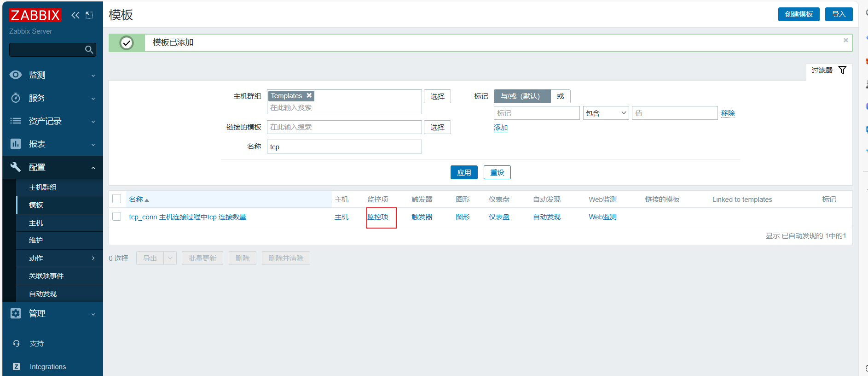Click the filter funnel icon
Viewport: 868px width, 376px height.
click(842, 70)
